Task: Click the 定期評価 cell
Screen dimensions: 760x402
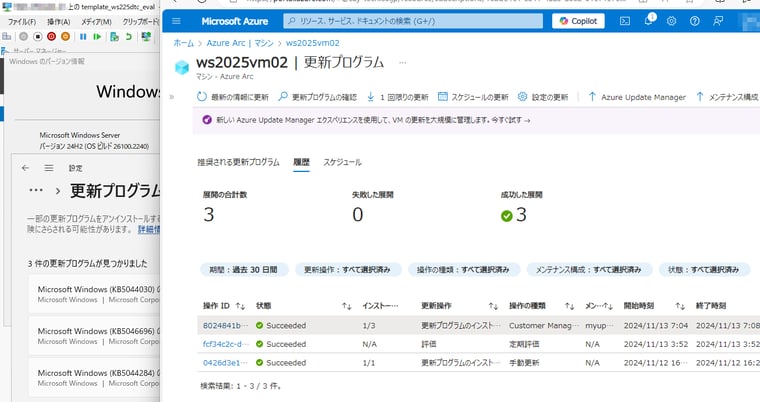Action: click(x=524, y=344)
